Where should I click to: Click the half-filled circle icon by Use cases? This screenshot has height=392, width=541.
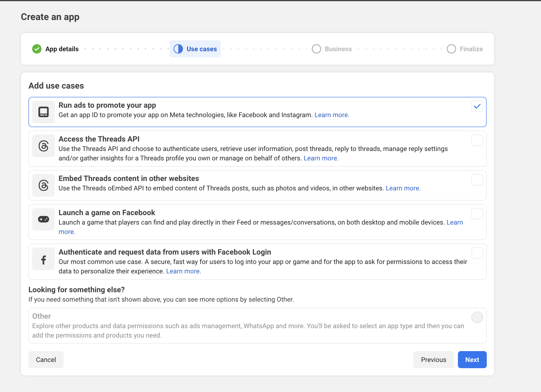click(x=178, y=49)
